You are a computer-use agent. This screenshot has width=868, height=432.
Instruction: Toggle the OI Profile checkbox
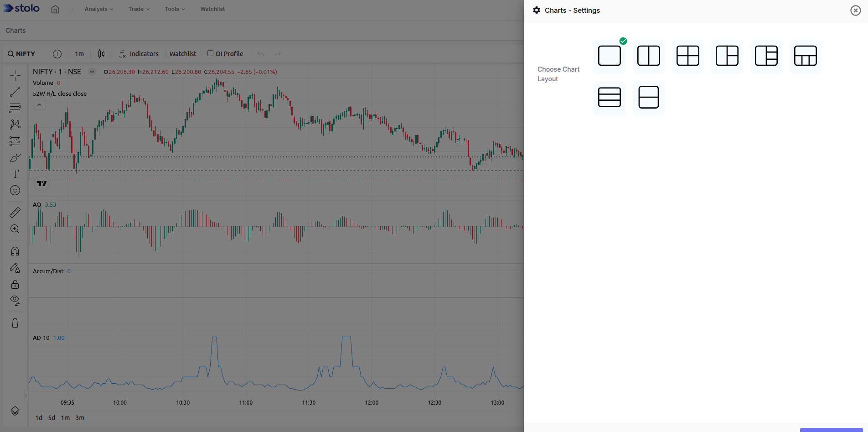[x=210, y=53]
